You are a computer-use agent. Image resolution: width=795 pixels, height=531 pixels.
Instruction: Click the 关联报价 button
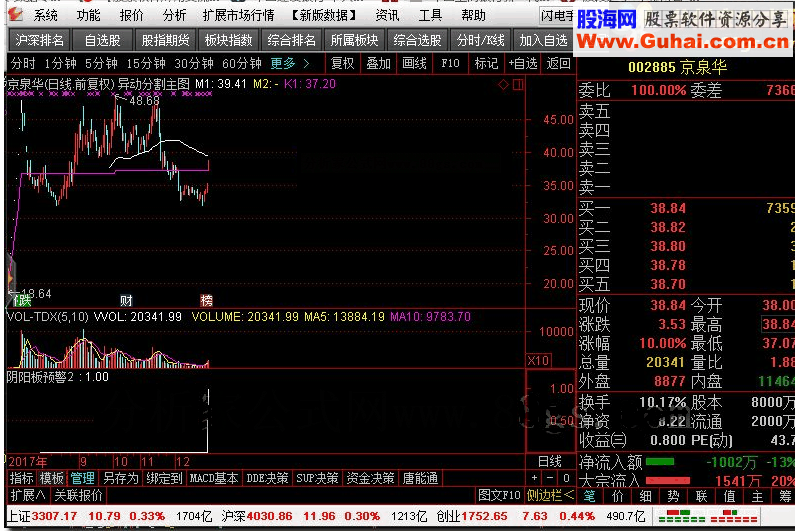[79, 495]
